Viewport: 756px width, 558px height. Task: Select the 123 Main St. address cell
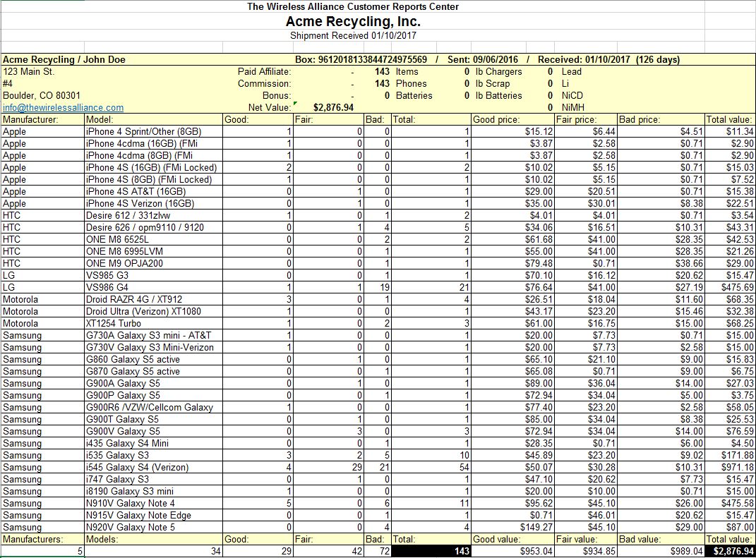29,72
